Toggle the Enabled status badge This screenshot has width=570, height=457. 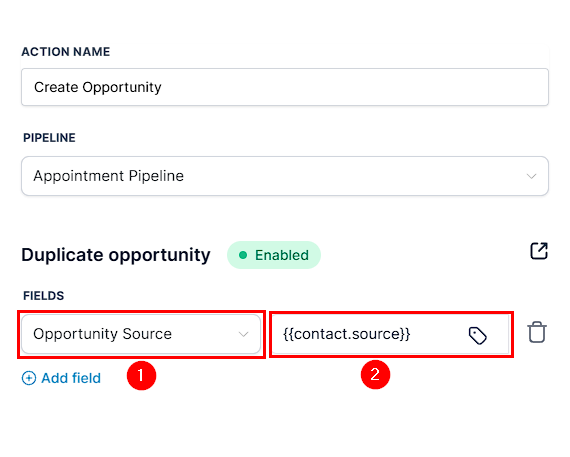274,255
